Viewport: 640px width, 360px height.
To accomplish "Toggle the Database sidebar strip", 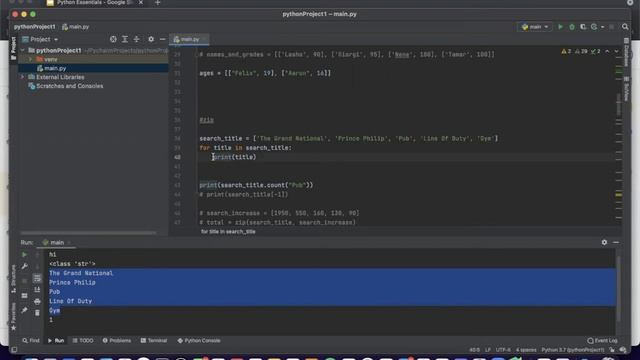I will click(627, 52).
